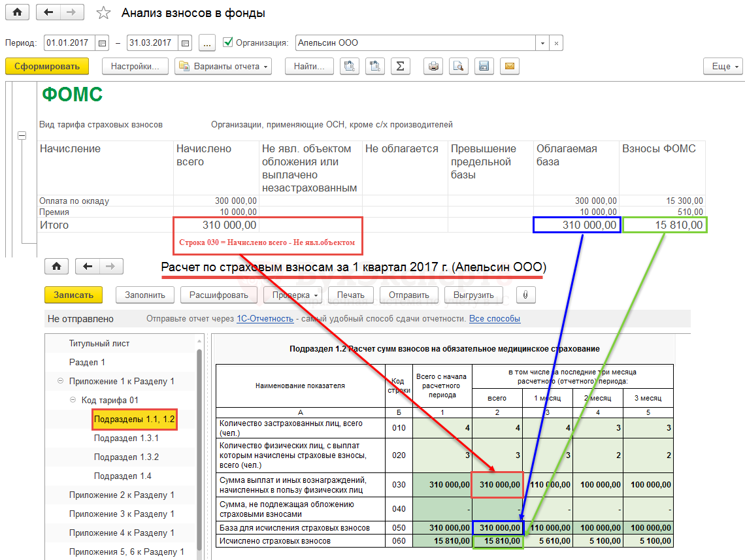745x560 pixels.
Task: Toggle the Организация checkbox
Action: [x=227, y=42]
